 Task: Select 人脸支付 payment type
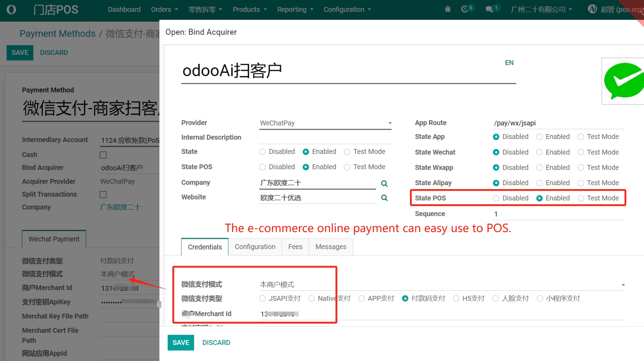point(495,299)
